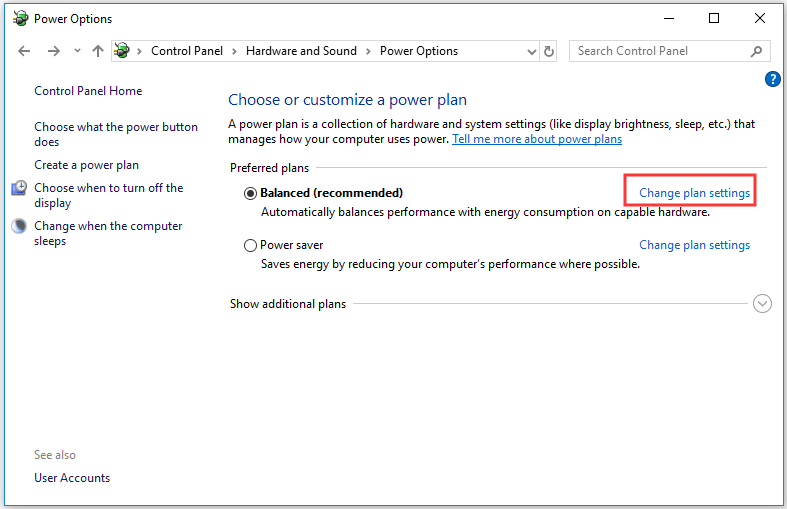Open Control Panel Home
Viewport: 787px width, 509px height.
(x=88, y=91)
